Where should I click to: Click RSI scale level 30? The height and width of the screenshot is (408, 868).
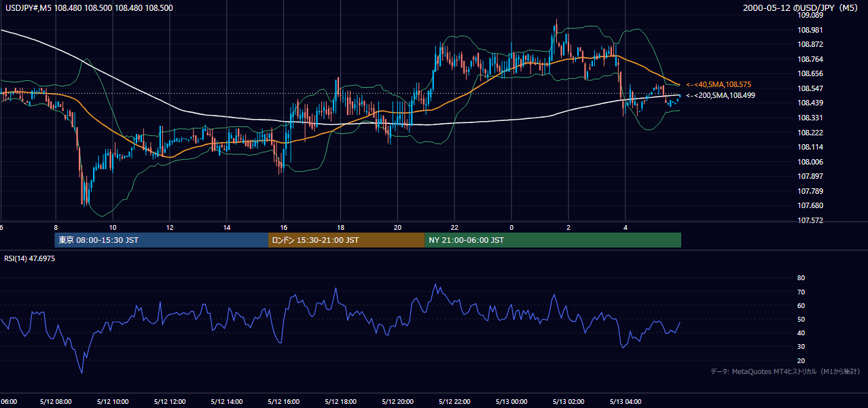point(801,347)
